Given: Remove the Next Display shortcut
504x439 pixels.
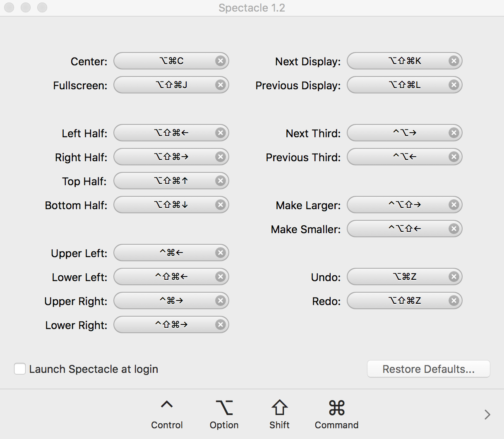Looking at the screenshot, I should click(x=454, y=61).
